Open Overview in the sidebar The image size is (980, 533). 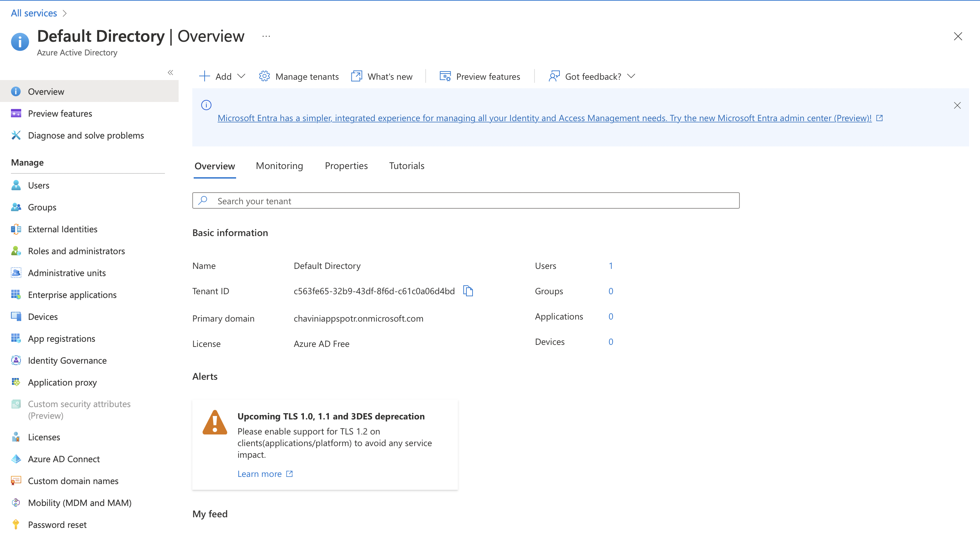pyautogui.click(x=89, y=91)
